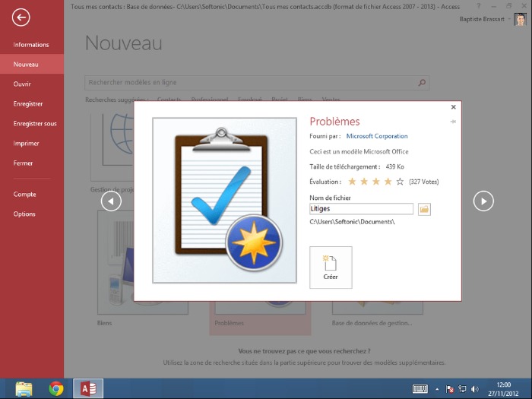Create the database with the Créer button
Image resolution: width=532 pixels, height=399 pixels.
[331, 268]
